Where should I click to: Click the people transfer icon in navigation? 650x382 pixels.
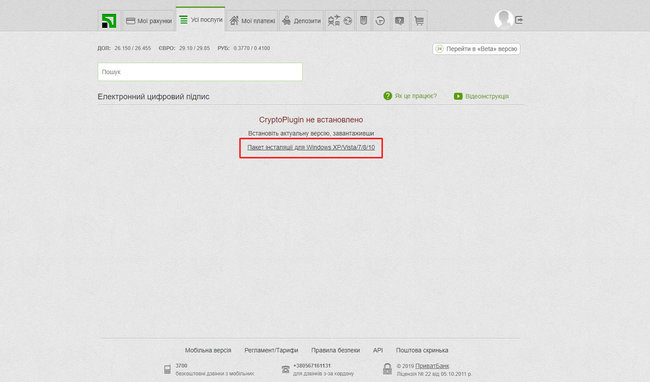(334, 20)
